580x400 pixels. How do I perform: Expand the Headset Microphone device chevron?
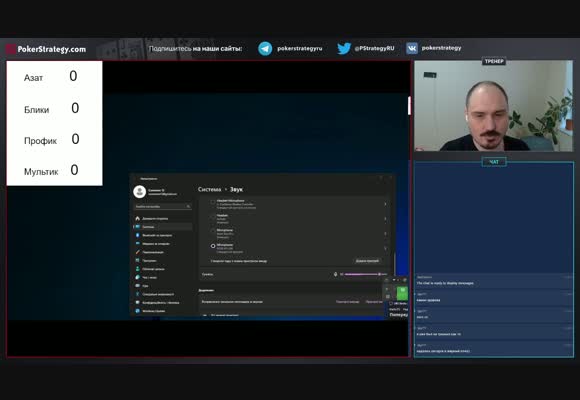pos(385,204)
